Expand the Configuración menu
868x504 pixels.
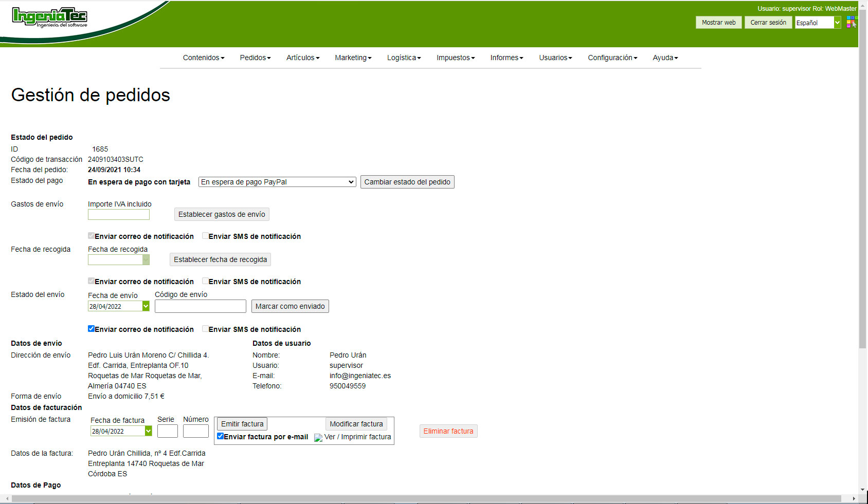[612, 58]
